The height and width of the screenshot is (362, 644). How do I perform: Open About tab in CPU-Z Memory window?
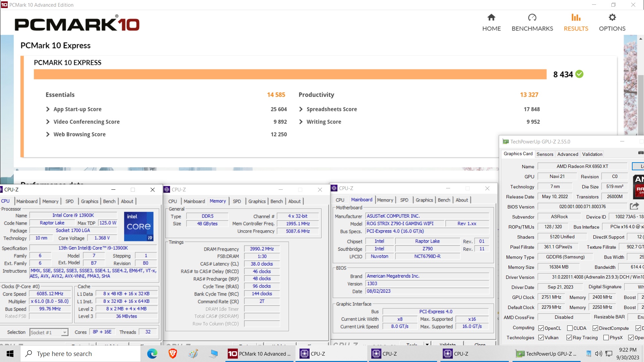click(x=294, y=201)
